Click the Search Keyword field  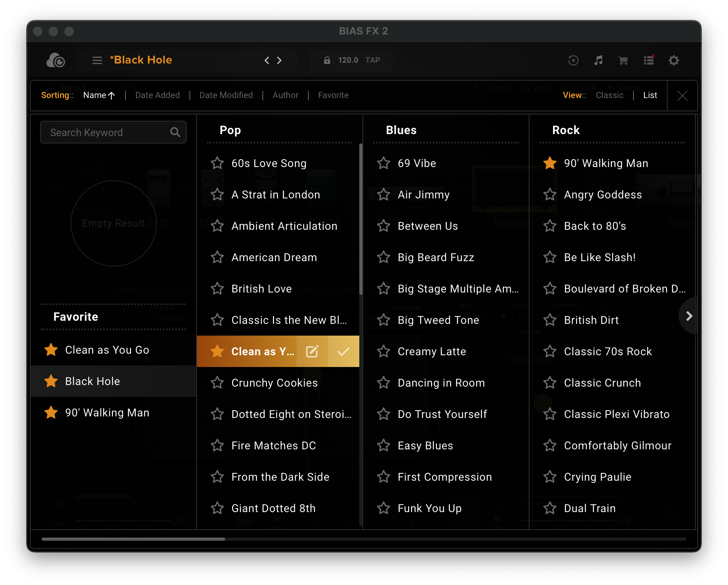point(113,133)
